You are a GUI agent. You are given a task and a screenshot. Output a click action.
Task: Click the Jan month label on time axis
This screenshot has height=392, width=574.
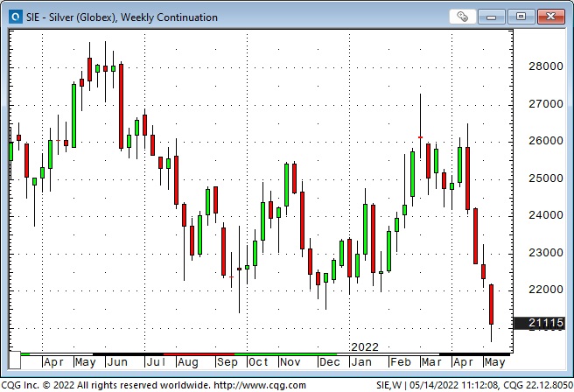point(361,362)
